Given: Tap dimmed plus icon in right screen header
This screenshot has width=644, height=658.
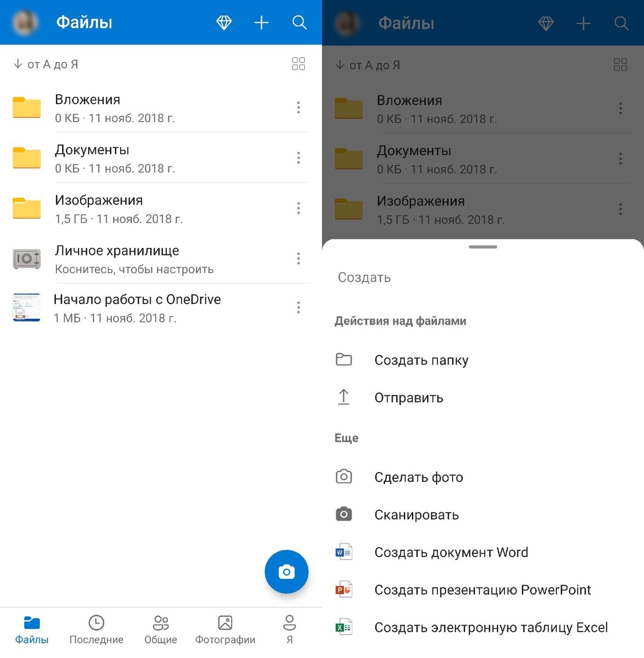Looking at the screenshot, I should point(584,24).
